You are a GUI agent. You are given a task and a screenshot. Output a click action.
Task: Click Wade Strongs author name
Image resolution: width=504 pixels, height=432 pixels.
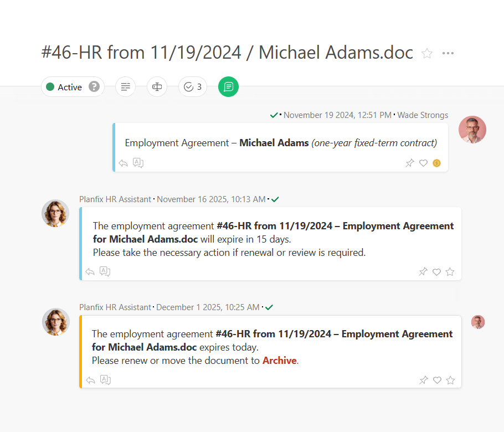(x=423, y=115)
